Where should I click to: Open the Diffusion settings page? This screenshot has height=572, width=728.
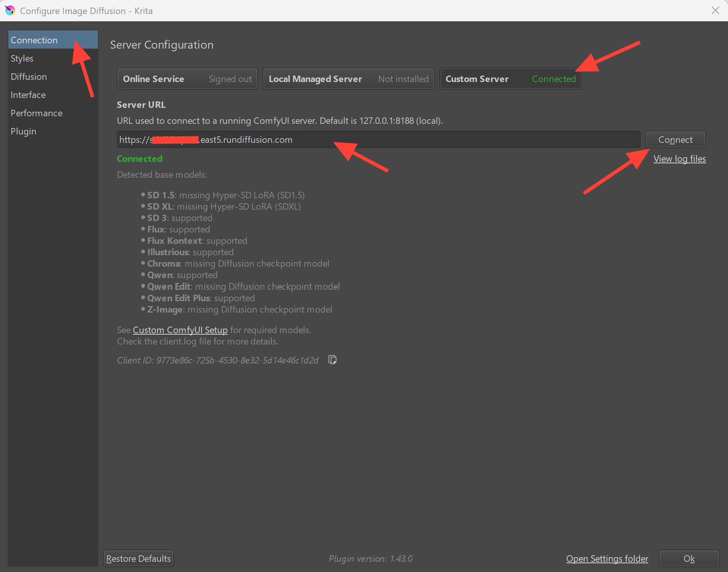click(x=28, y=76)
